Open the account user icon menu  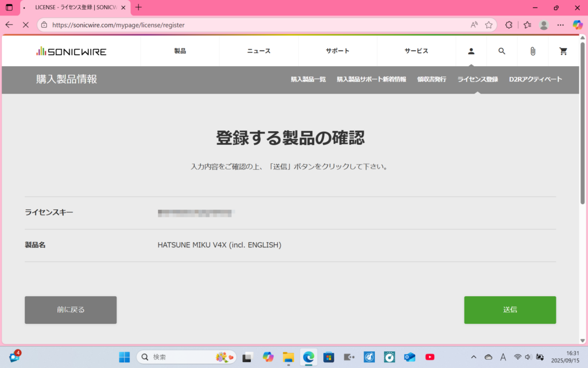[471, 51]
